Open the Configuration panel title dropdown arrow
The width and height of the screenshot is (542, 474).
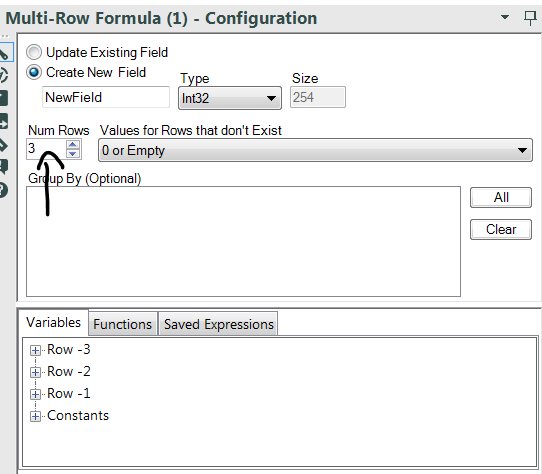pyautogui.click(x=505, y=17)
